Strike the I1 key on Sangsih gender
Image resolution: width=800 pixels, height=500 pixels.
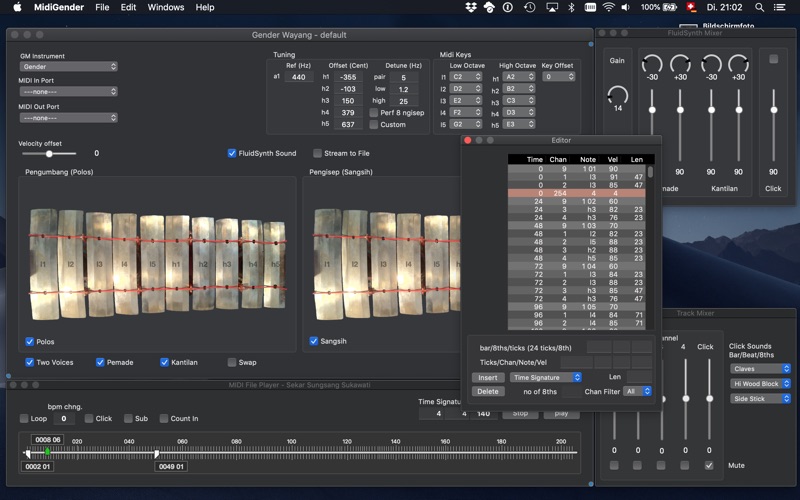click(328, 264)
